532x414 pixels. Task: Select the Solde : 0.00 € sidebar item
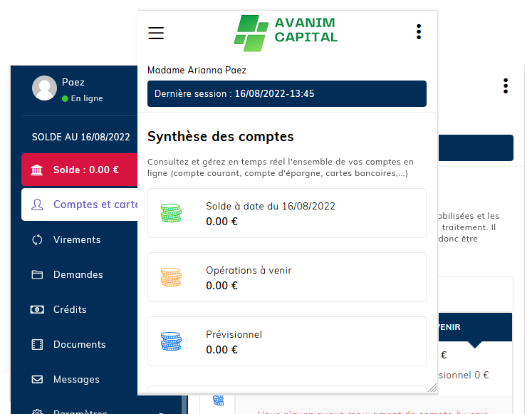(79, 170)
